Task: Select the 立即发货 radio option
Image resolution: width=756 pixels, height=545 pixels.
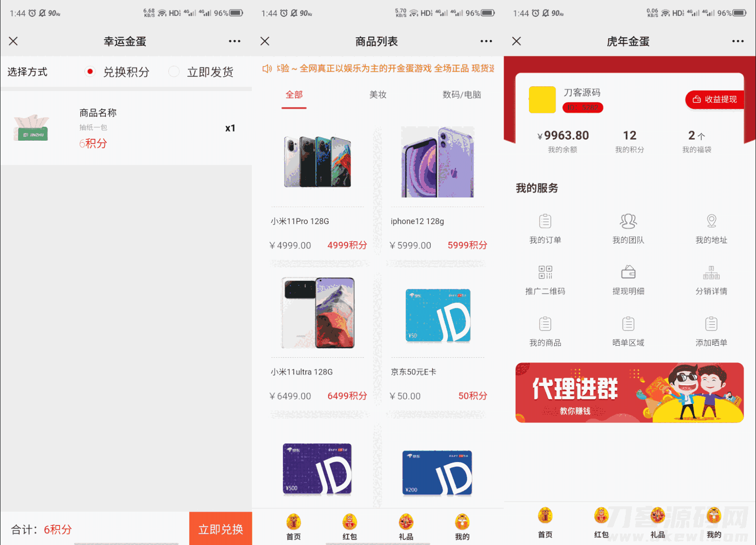Action: pos(174,72)
